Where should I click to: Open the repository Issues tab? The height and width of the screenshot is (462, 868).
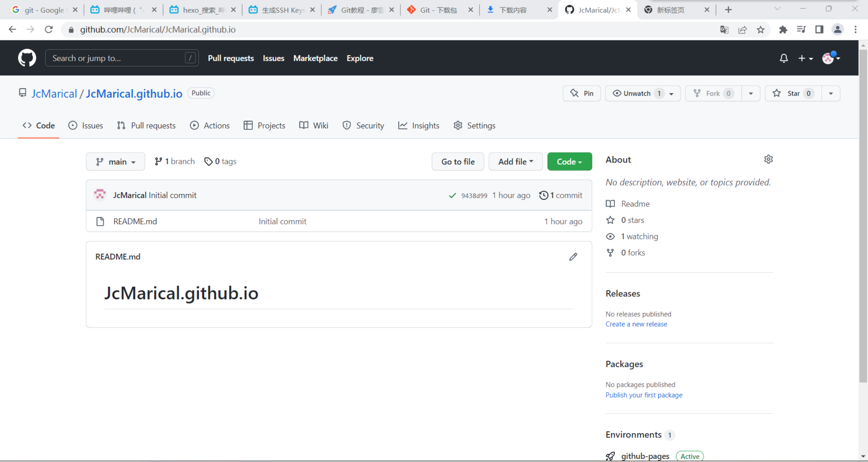86,126
